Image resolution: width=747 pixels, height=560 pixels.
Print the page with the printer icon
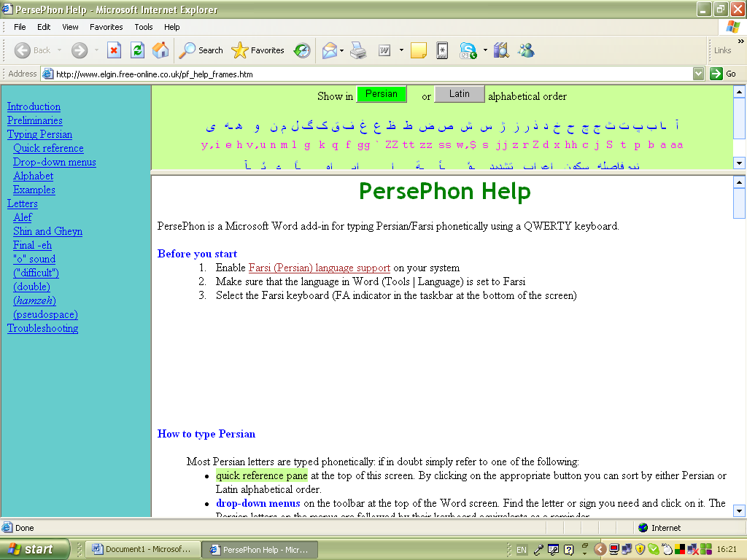[358, 50]
